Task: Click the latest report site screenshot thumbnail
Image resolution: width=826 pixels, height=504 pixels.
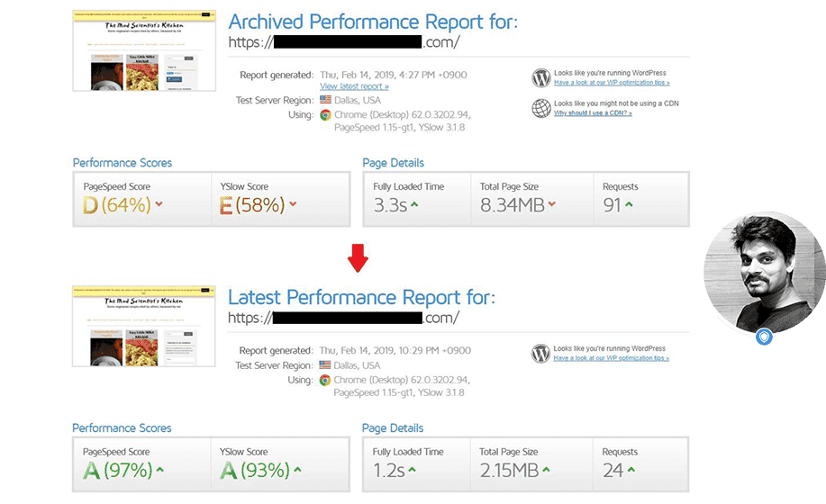Action: tap(144, 328)
